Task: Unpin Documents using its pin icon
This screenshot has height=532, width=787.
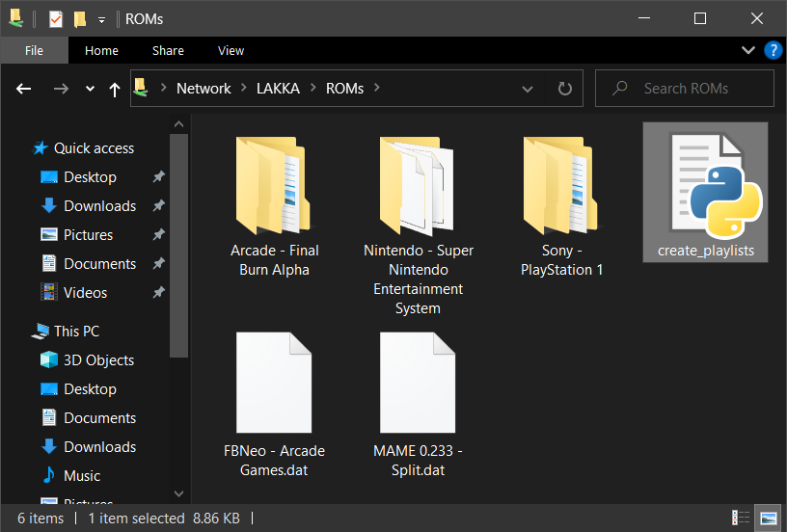Action: pos(158,263)
